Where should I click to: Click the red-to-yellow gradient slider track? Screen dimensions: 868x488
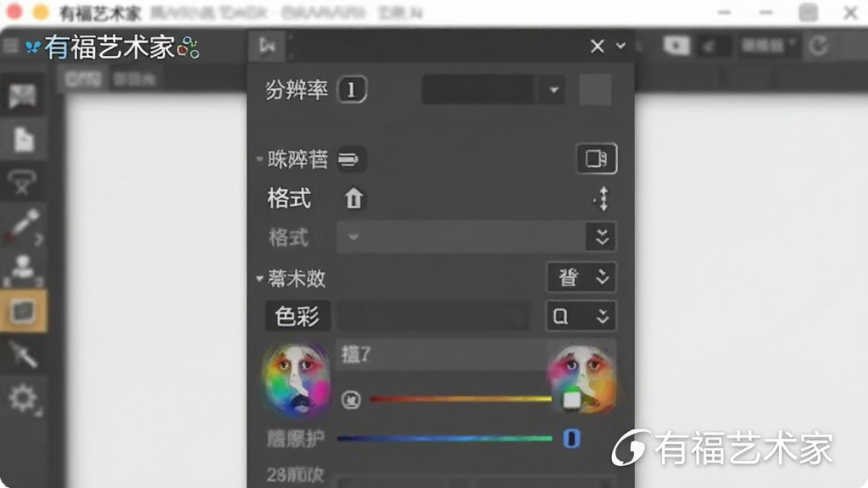(460, 399)
